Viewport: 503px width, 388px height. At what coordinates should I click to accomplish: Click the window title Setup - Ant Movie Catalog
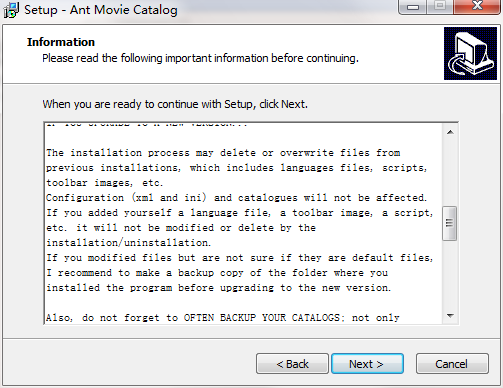pos(101,10)
